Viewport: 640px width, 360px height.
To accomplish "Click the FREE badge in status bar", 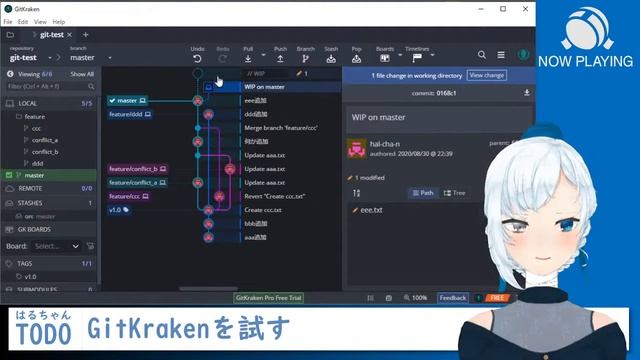I will [x=497, y=298].
